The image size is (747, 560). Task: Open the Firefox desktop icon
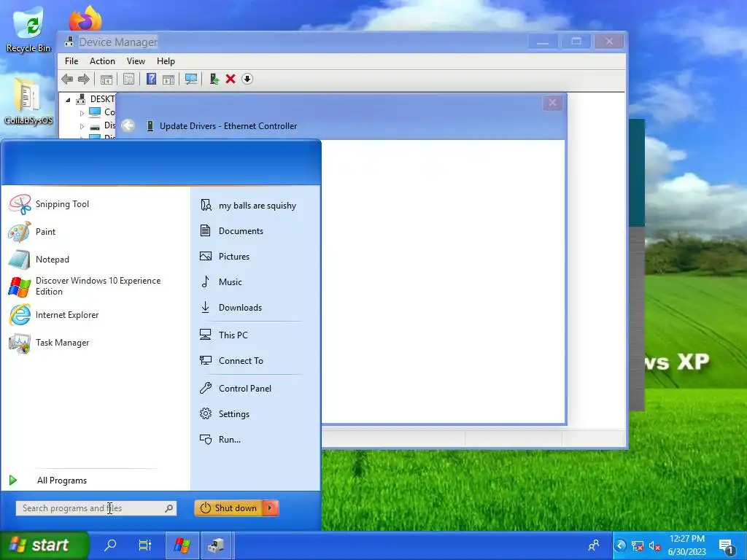86,18
